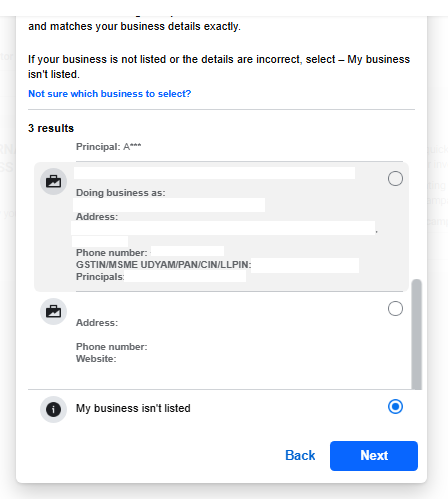This screenshot has width=448, height=499.
Task: Click the Address label in second business result
Action: pyautogui.click(x=97, y=323)
